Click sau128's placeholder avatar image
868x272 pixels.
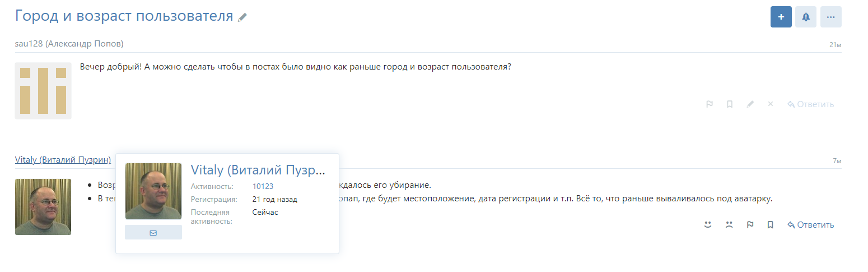pyautogui.click(x=43, y=91)
